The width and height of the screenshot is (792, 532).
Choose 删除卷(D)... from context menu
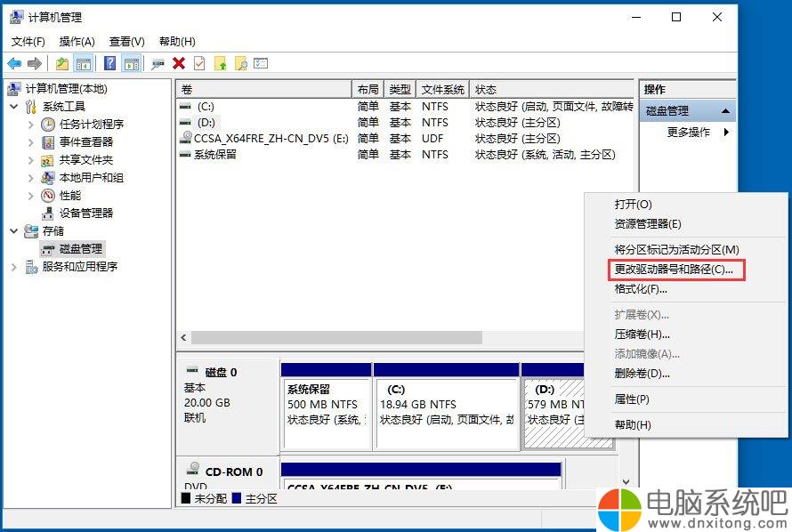685,374
